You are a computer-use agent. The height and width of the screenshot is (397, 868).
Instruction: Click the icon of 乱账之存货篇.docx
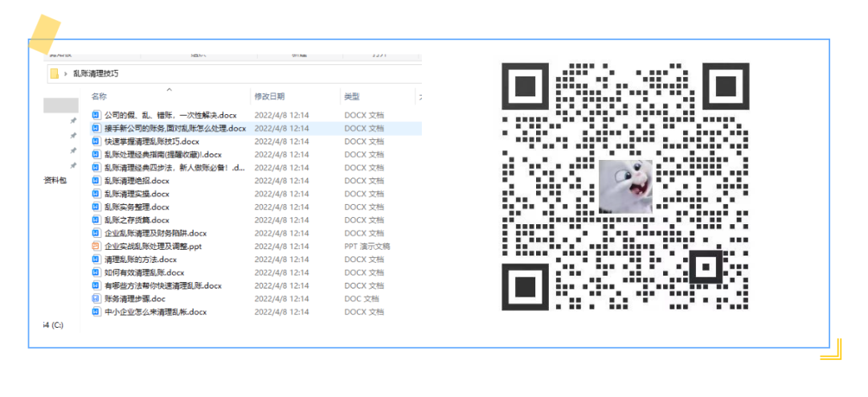coord(96,220)
